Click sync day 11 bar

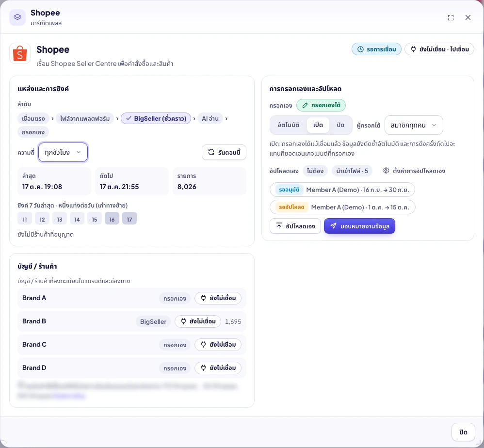click(25, 219)
